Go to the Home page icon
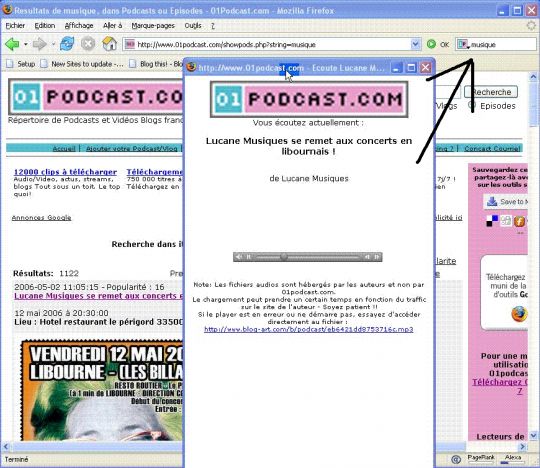Image resolution: width=540 pixels, height=468 pixels. [109, 44]
